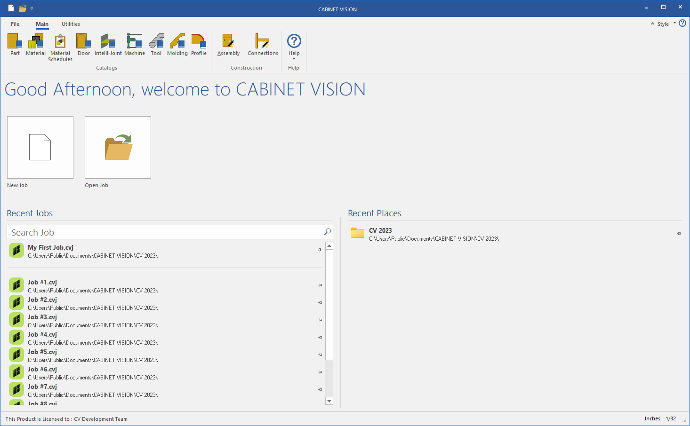Open Assembly construction settings
The width and height of the screenshot is (690, 426).
click(x=228, y=44)
